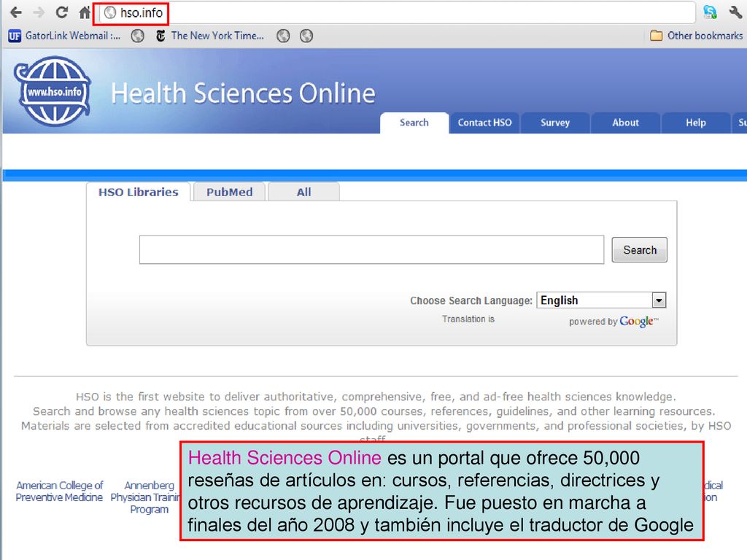Open Other bookmarks folder

click(x=697, y=36)
